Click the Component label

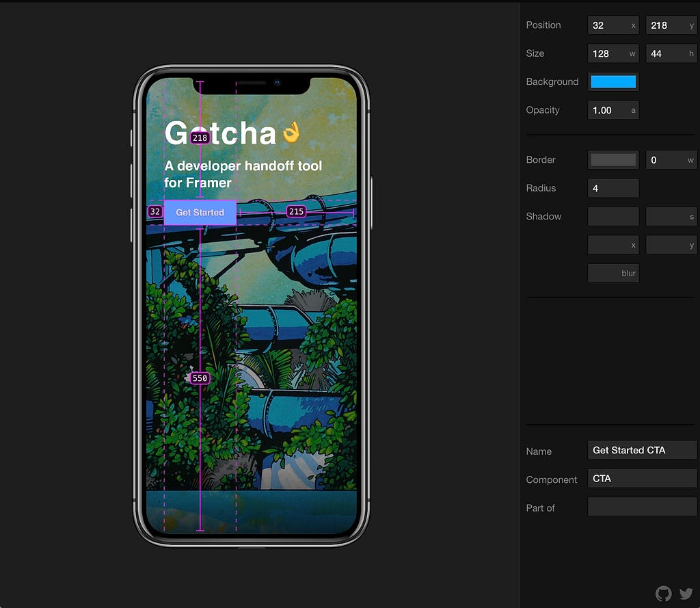pos(552,480)
